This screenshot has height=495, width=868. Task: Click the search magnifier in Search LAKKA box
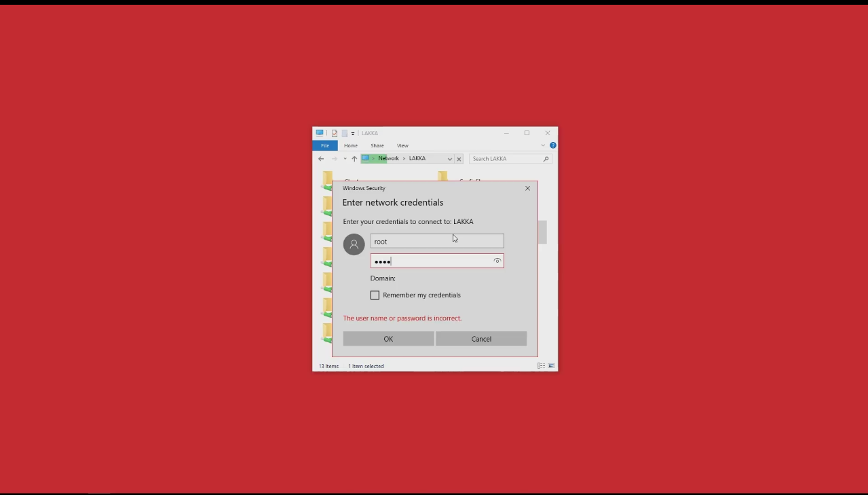(x=545, y=158)
